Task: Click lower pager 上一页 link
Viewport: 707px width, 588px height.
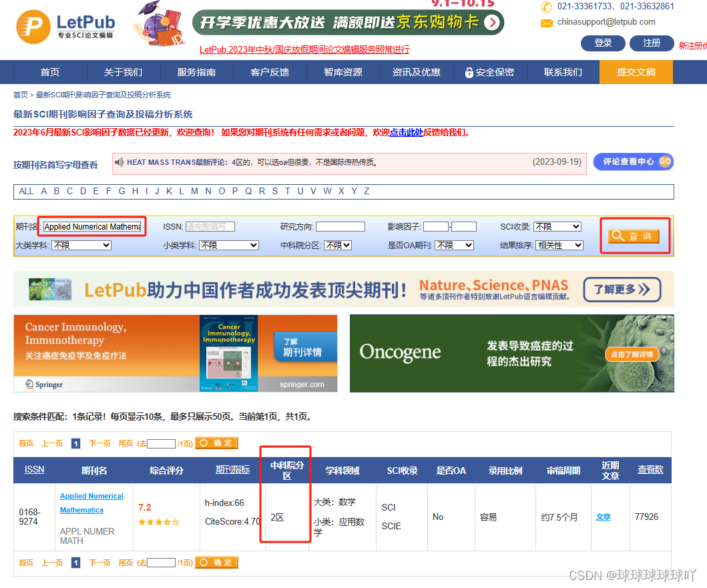Action: tap(52, 563)
